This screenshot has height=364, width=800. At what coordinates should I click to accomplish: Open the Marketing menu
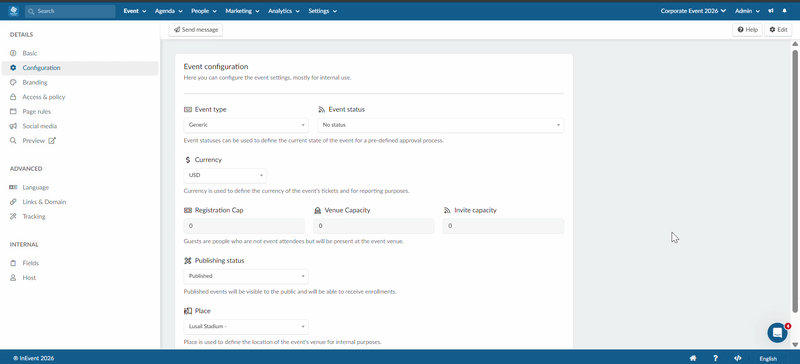(x=242, y=11)
